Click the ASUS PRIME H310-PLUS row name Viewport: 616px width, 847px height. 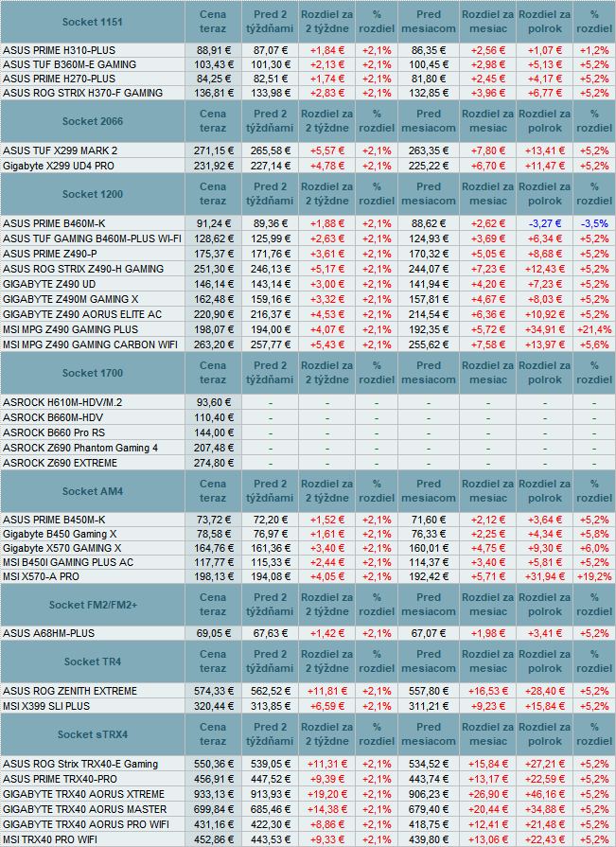click(59, 50)
